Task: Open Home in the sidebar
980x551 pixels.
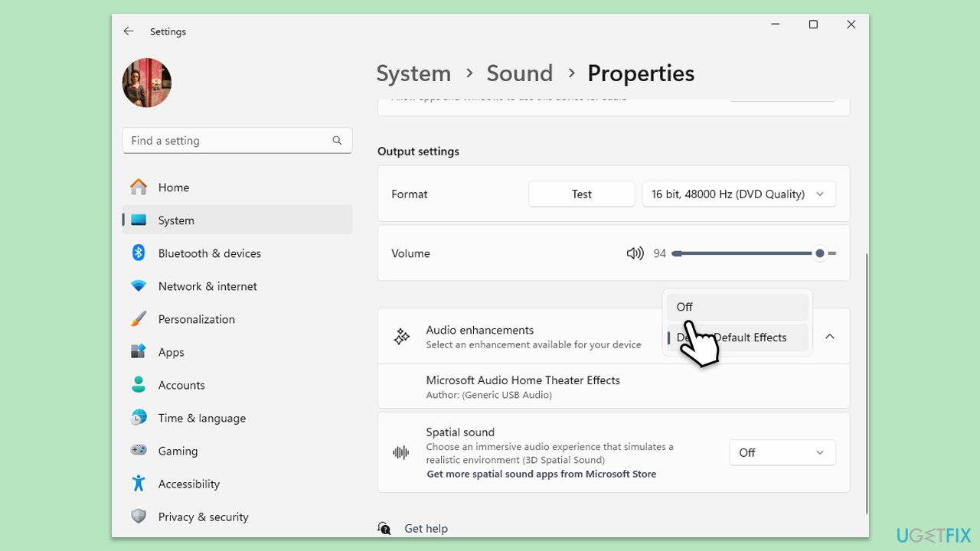Action: [237, 187]
